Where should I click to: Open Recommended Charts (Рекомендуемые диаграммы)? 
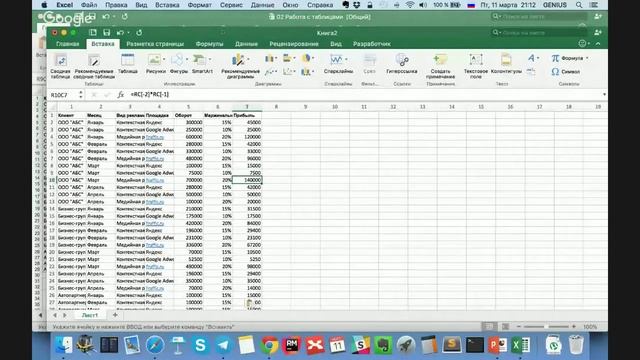240,66
